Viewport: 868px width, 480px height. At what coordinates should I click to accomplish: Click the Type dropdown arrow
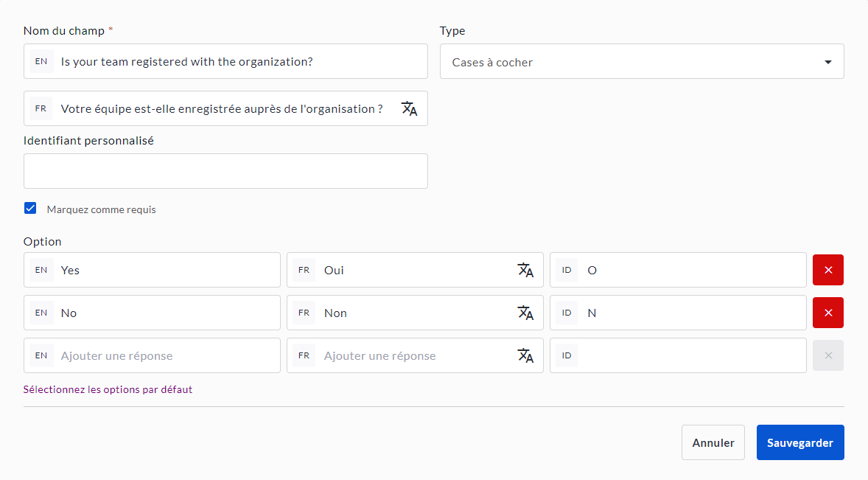click(827, 62)
